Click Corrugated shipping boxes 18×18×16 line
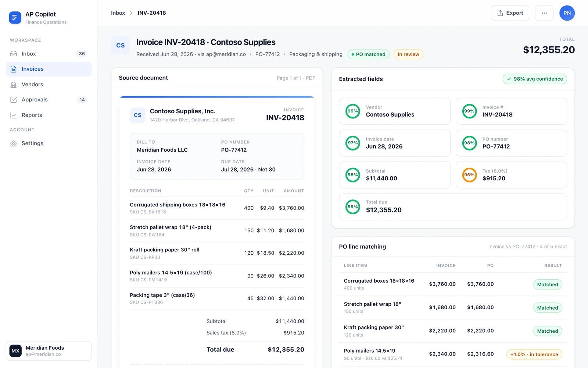The image size is (588, 368). click(x=217, y=208)
